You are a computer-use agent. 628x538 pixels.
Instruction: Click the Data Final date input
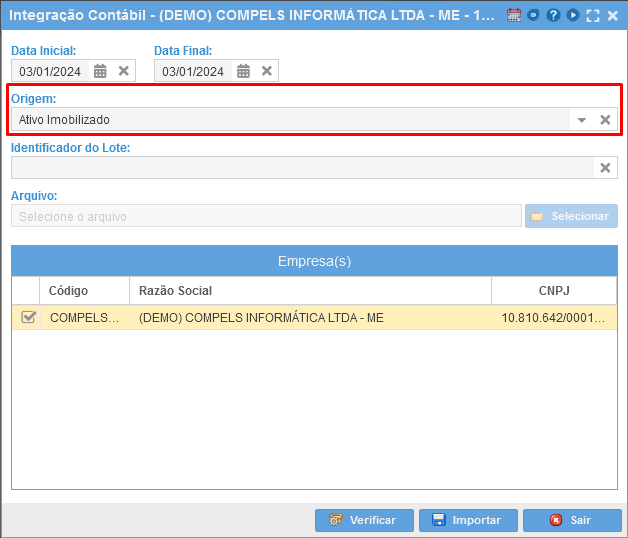pyautogui.click(x=193, y=71)
